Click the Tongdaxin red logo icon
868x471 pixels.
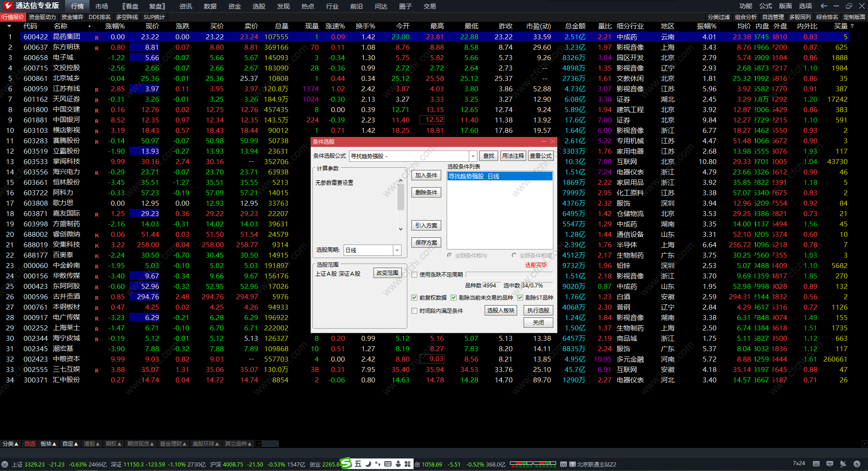pyautogui.click(x=8, y=6)
